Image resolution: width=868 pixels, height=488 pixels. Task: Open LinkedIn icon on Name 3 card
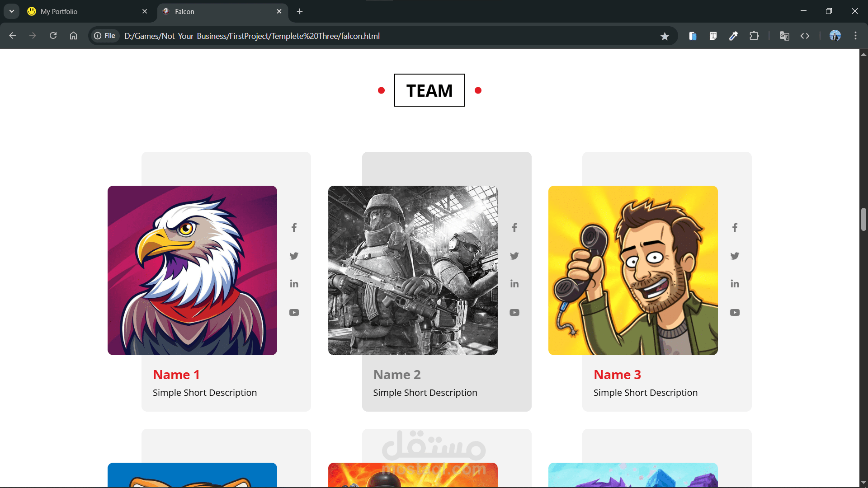[735, 284]
